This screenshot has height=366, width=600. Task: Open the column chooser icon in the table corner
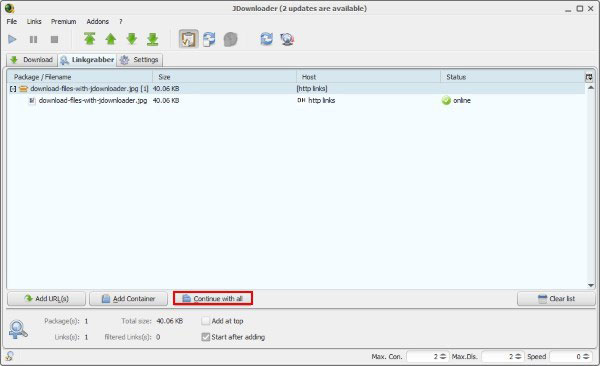coord(589,77)
